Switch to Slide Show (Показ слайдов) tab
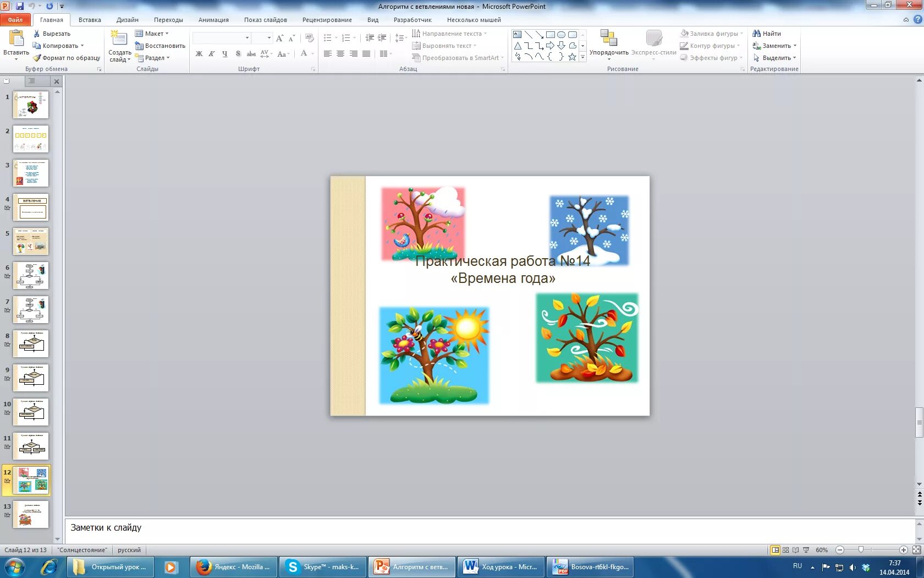 [266, 20]
